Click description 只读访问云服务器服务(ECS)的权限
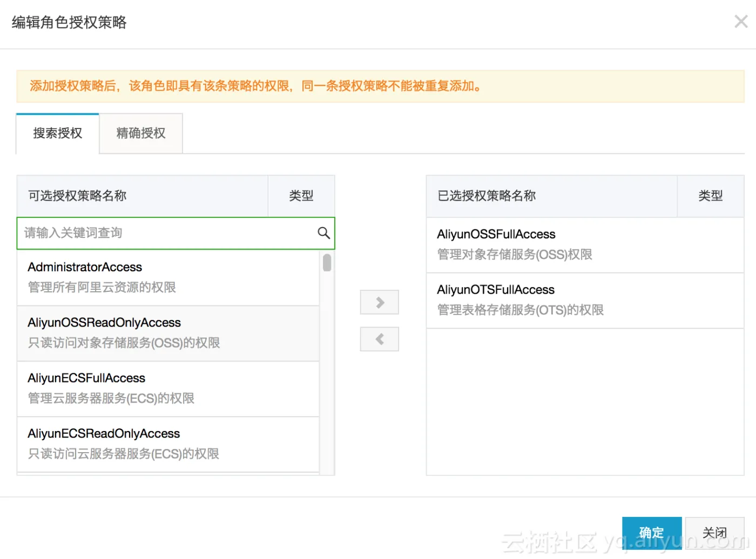 tap(124, 454)
